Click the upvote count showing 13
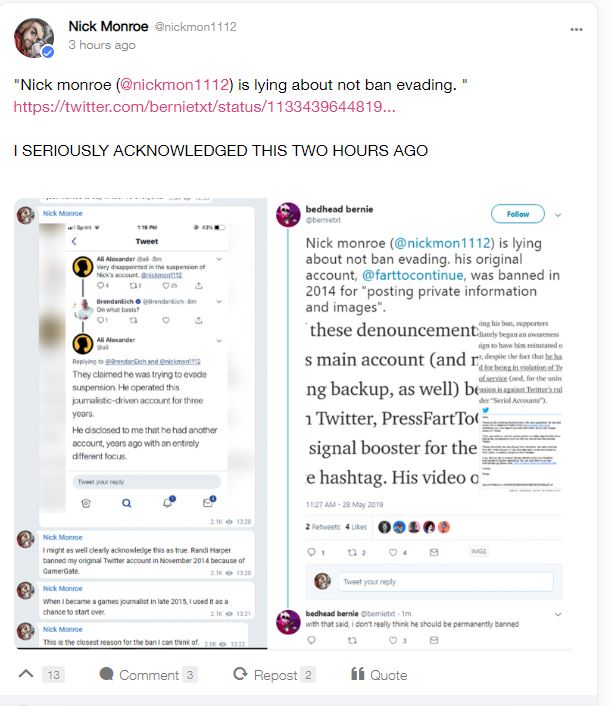 (54, 674)
